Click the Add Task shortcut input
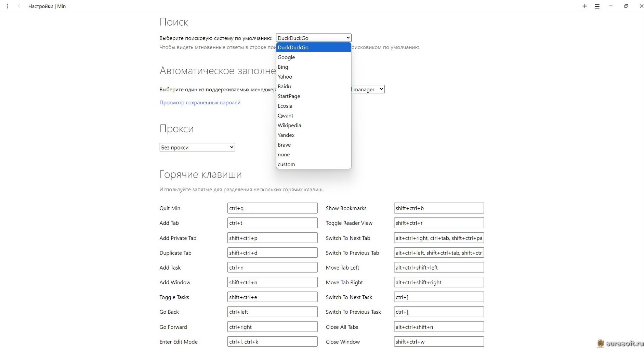 click(x=272, y=267)
